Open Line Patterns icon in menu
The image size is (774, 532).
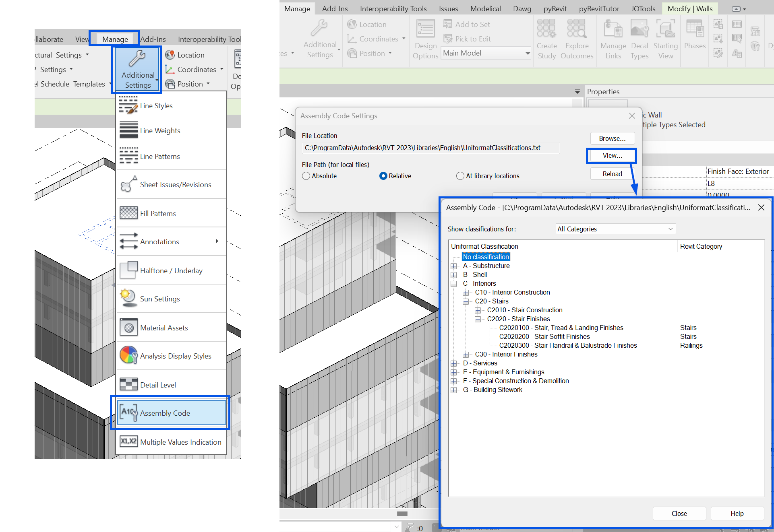click(128, 156)
